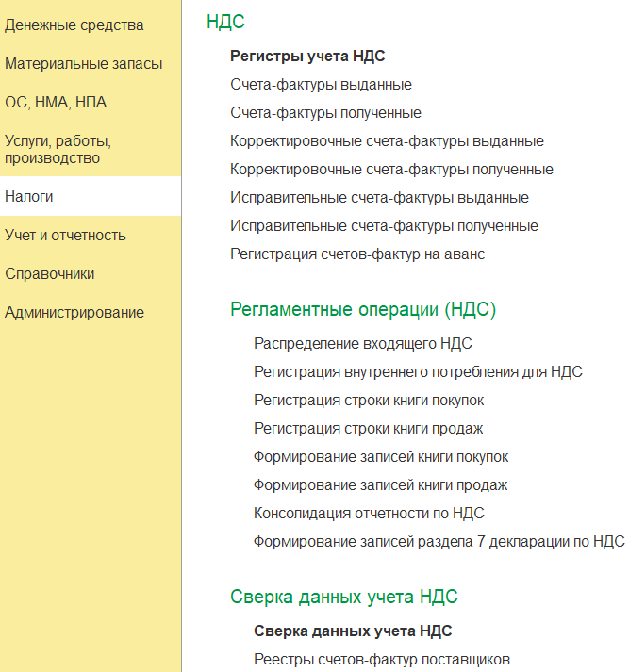
Task: Open the Материальные запасы section
Action: point(84,64)
